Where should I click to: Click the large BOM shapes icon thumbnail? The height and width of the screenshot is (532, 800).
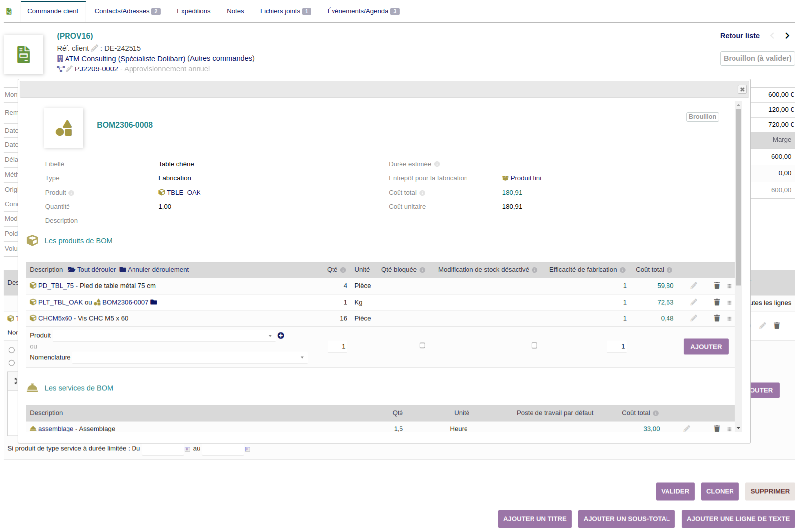64,128
